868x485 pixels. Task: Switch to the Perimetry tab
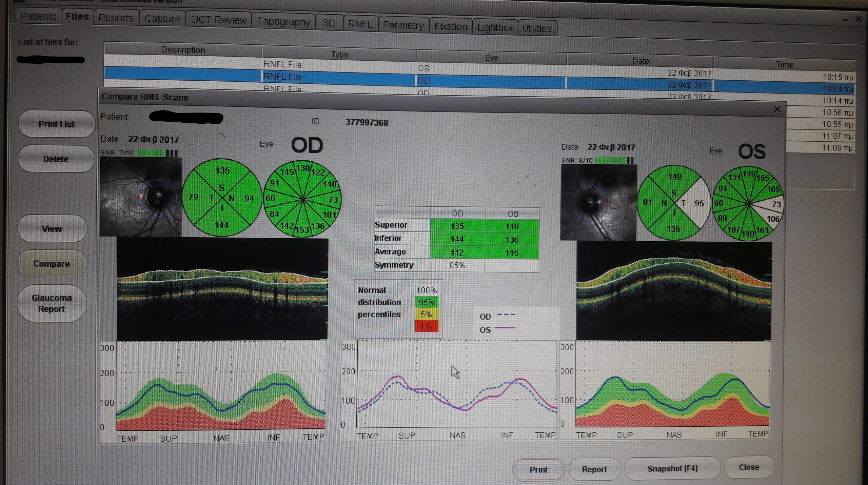(403, 25)
